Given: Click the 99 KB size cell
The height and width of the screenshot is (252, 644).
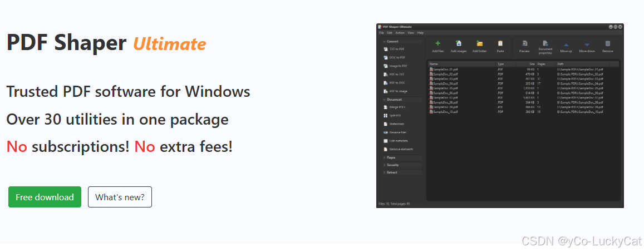Looking at the screenshot, I should point(531,70).
